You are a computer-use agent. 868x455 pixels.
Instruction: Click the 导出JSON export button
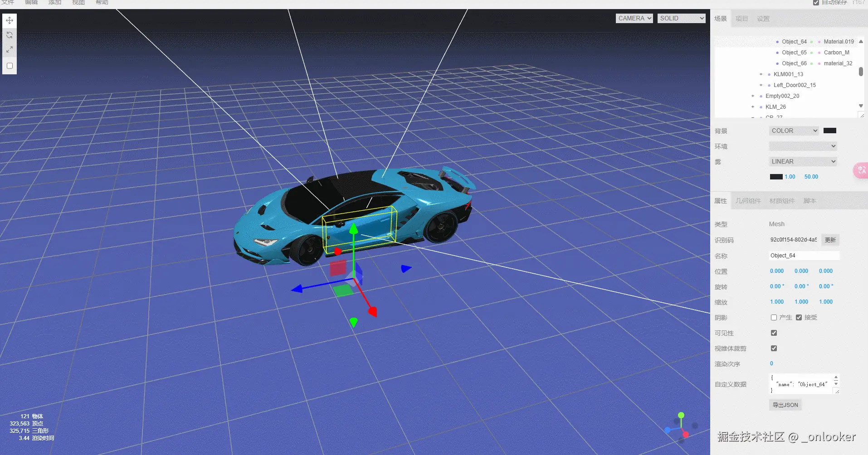(x=785, y=405)
